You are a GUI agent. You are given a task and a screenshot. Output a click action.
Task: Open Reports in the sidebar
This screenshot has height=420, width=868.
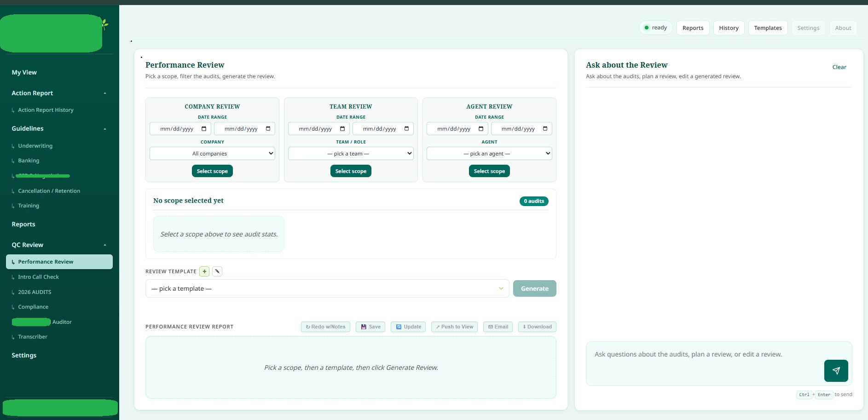pyautogui.click(x=23, y=224)
